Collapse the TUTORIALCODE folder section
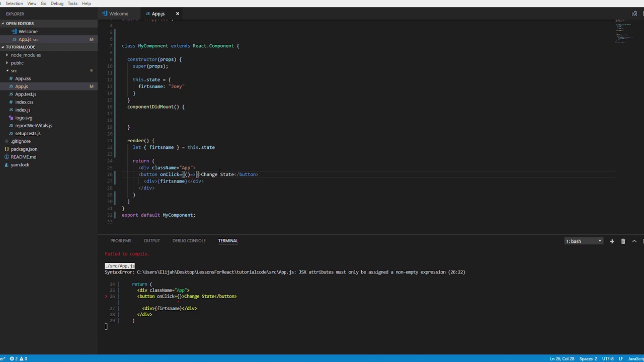This screenshot has height=362, width=644. point(19,47)
